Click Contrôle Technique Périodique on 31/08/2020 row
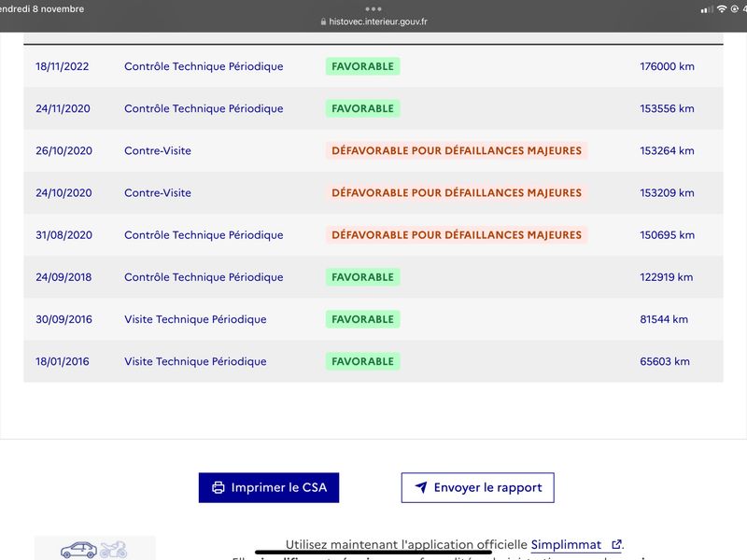The width and height of the screenshot is (747, 560). (x=204, y=235)
